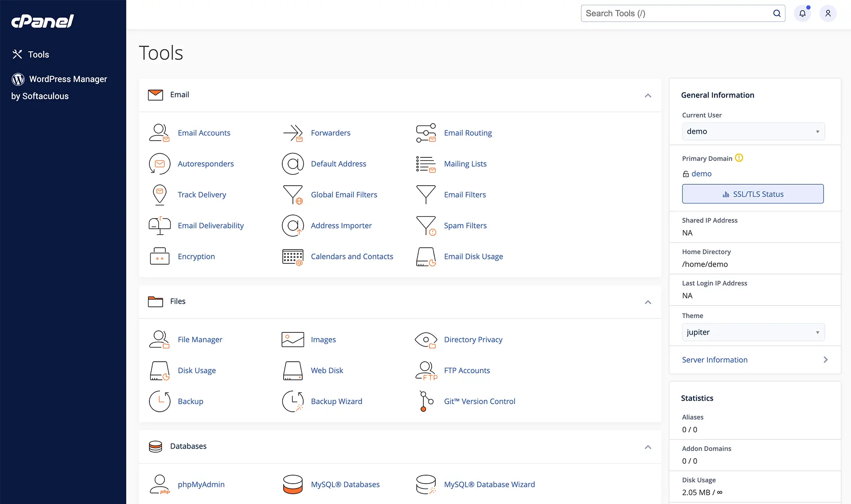Click the Forwarders arrow icon
Image resolution: width=851 pixels, height=504 pixels.
[293, 133]
